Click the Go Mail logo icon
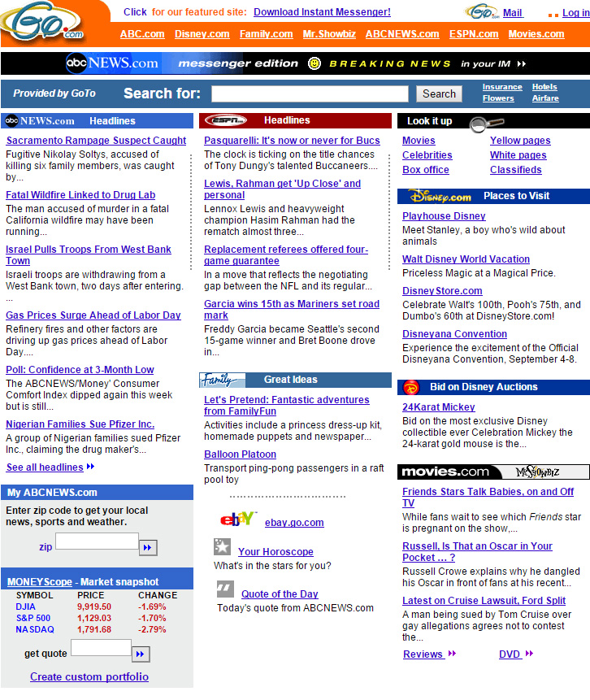 click(x=482, y=11)
